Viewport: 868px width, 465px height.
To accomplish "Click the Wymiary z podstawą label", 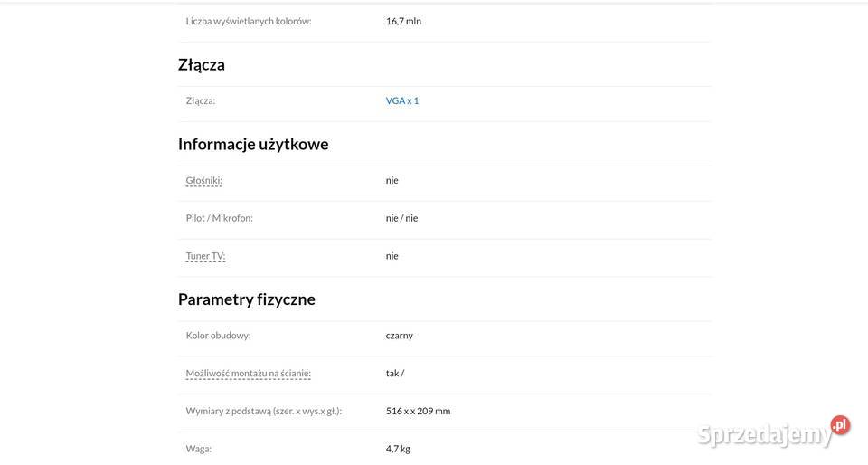I will pyautogui.click(x=263, y=411).
